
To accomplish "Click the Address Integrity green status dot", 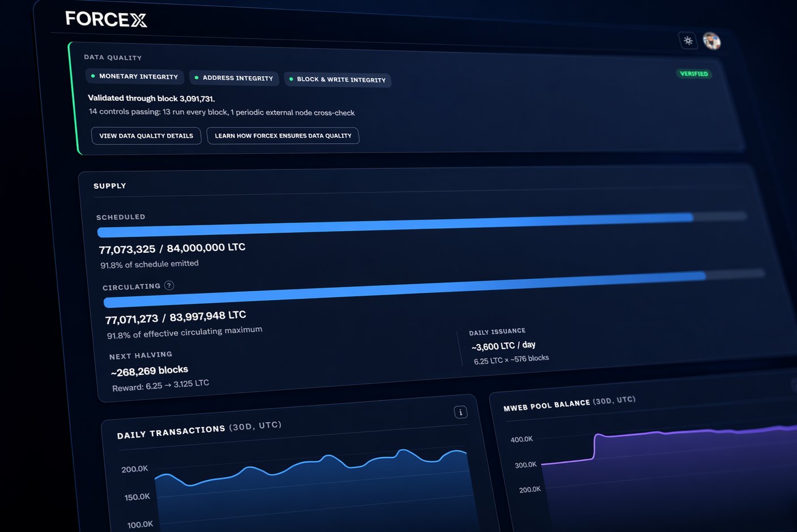I will coord(197,78).
